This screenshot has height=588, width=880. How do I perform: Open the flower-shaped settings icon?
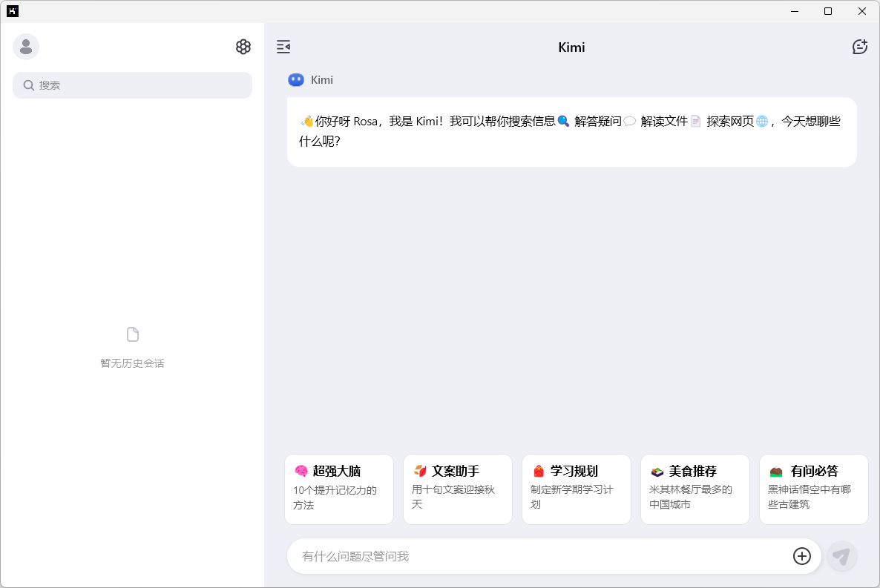(x=243, y=47)
